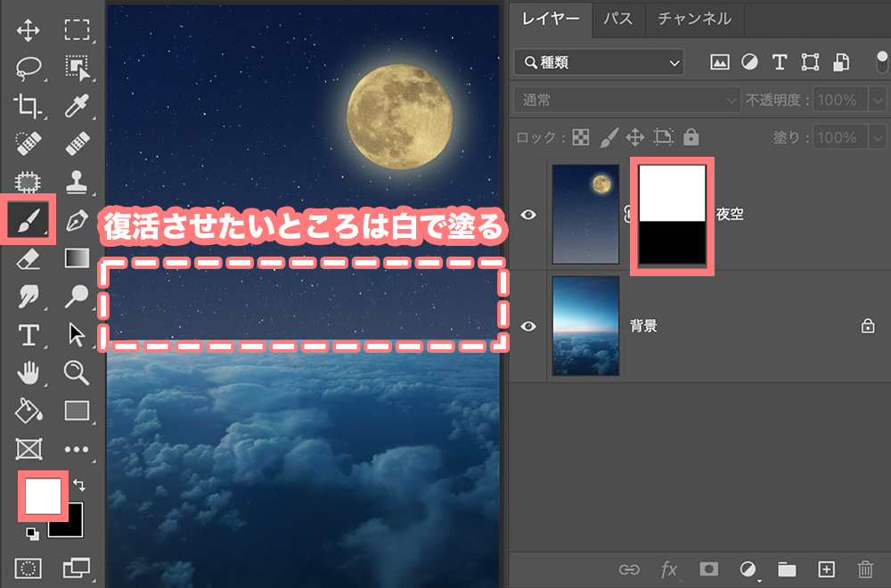The height and width of the screenshot is (588, 891).
Task: Select the Move tool
Action: 28,30
